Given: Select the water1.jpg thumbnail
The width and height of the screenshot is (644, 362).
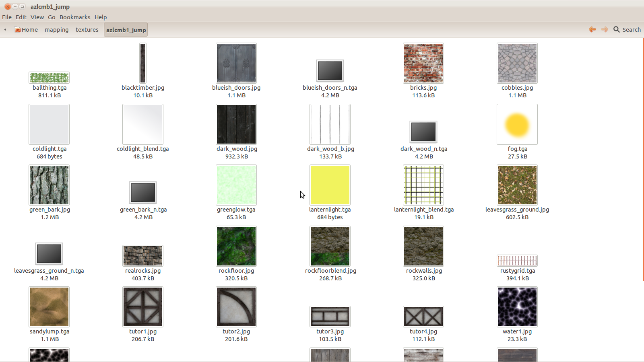Looking at the screenshot, I should (x=517, y=307).
